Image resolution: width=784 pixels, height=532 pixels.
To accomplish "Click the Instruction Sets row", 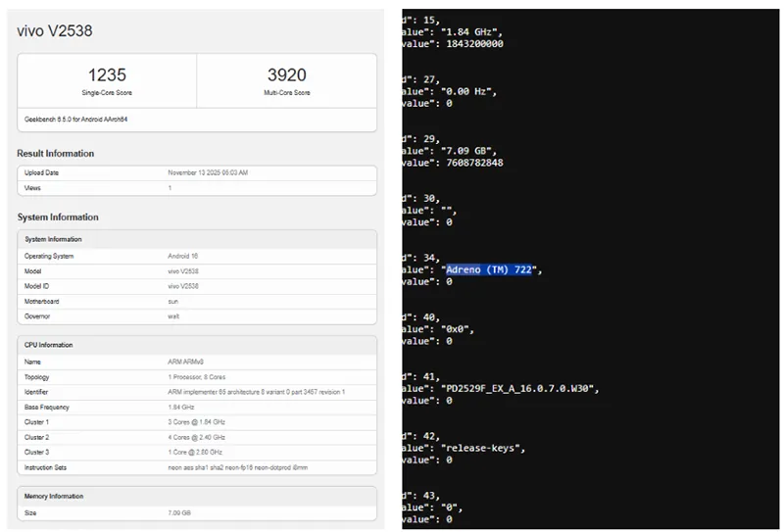I will (x=196, y=467).
